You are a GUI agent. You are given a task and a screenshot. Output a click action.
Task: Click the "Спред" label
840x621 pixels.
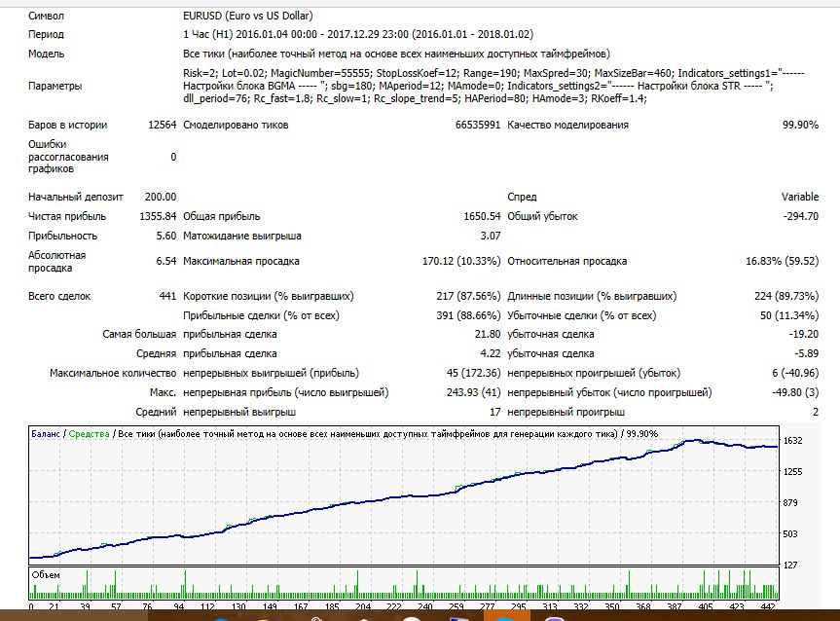click(x=522, y=197)
